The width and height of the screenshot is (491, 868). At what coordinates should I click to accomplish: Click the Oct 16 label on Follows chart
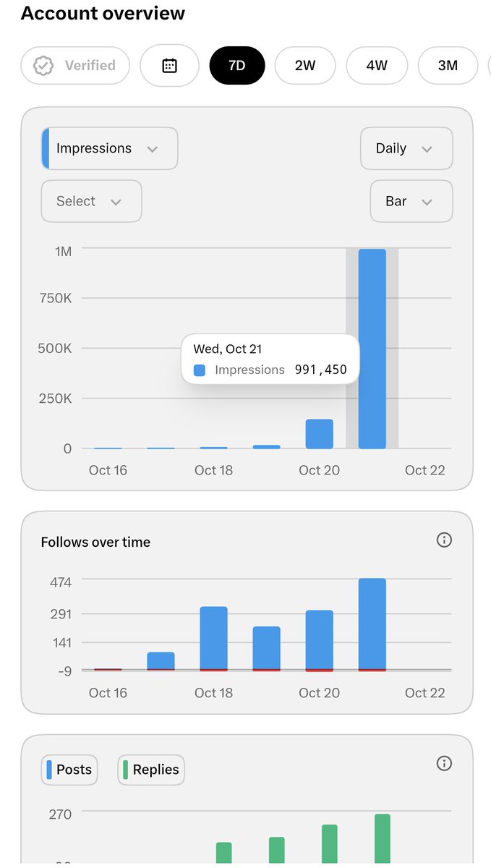(108, 693)
